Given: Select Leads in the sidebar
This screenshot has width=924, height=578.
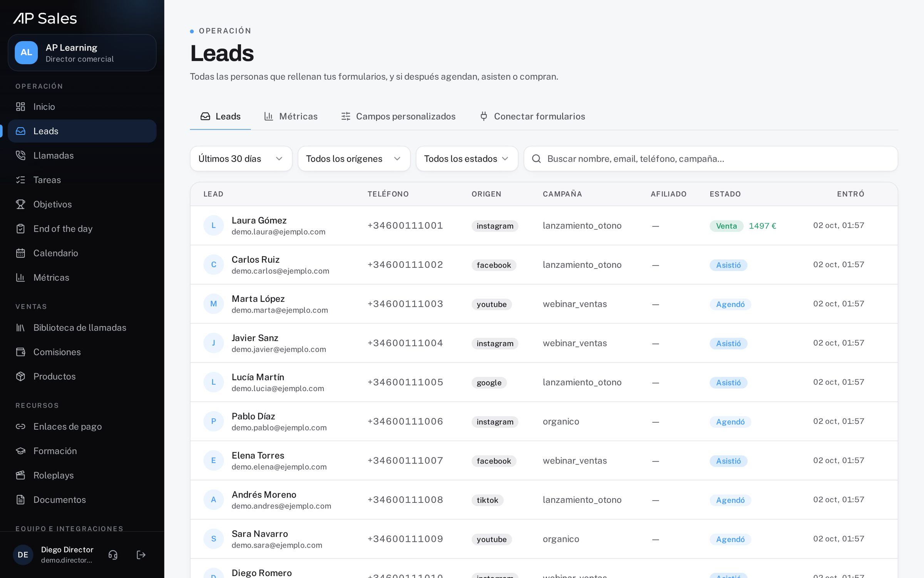Looking at the screenshot, I should pos(82,131).
